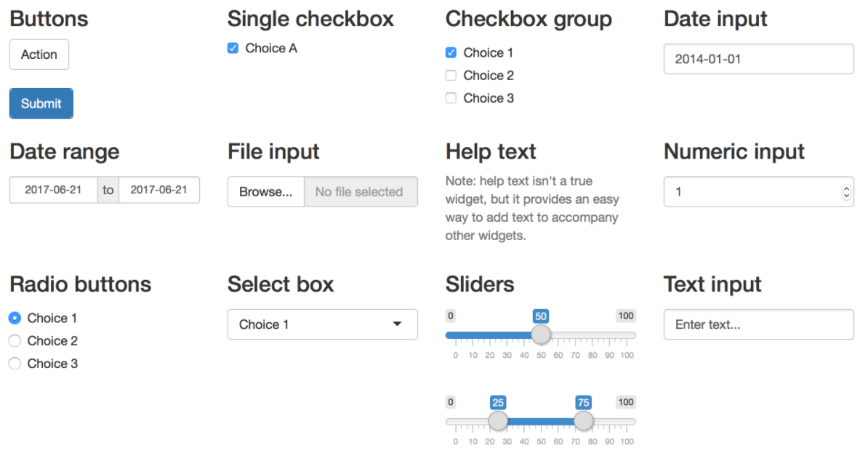The image size is (868, 456).
Task: Click the No file selected field
Action: tap(360, 192)
